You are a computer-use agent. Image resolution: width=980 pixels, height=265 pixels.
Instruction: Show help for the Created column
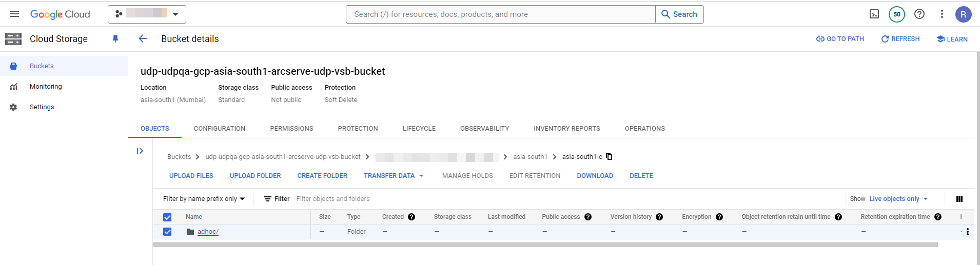click(x=411, y=217)
